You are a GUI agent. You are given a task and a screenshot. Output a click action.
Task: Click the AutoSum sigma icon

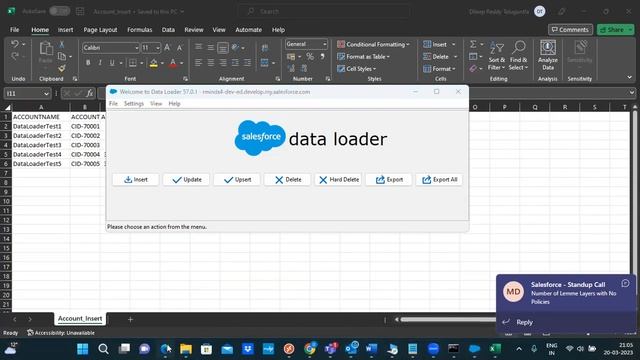tap(473, 44)
